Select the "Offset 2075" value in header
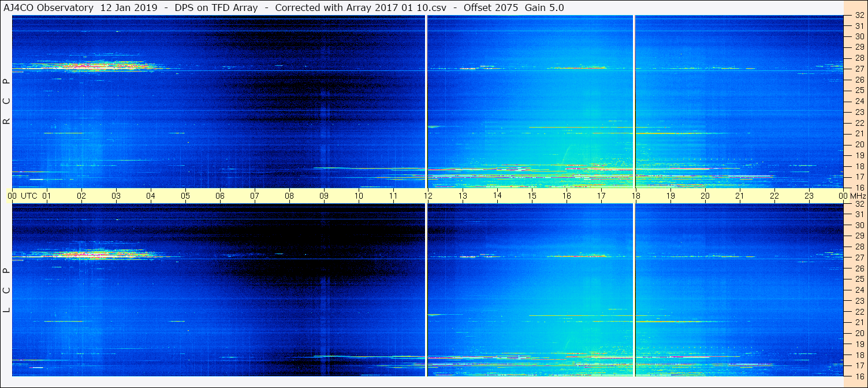Image resolution: width=868 pixels, height=388 pixels. 491,8
